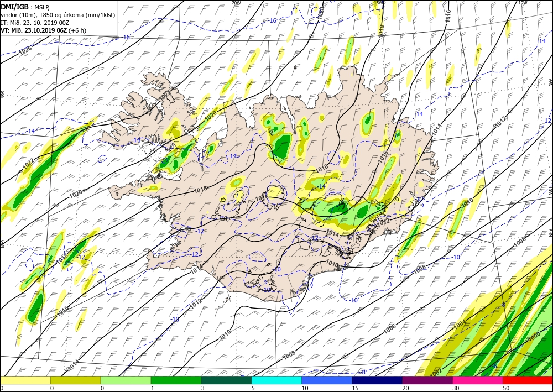Image resolution: width=553 pixels, height=392 pixels.
Task: Click the yellow legend color swatch
Action: 25,380
